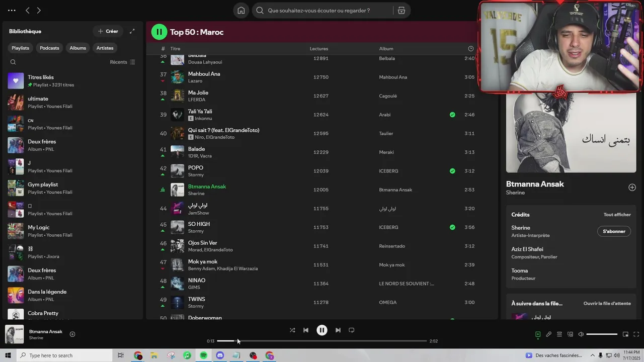This screenshot has height=362, width=644.
Task: Adjust the volume slider
Action: click(x=602, y=334)
